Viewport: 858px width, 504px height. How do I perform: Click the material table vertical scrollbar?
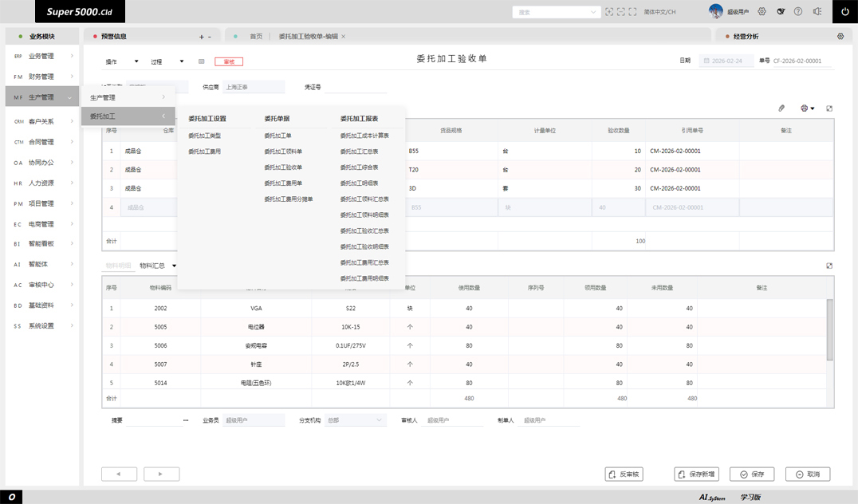tap(829, 329)
